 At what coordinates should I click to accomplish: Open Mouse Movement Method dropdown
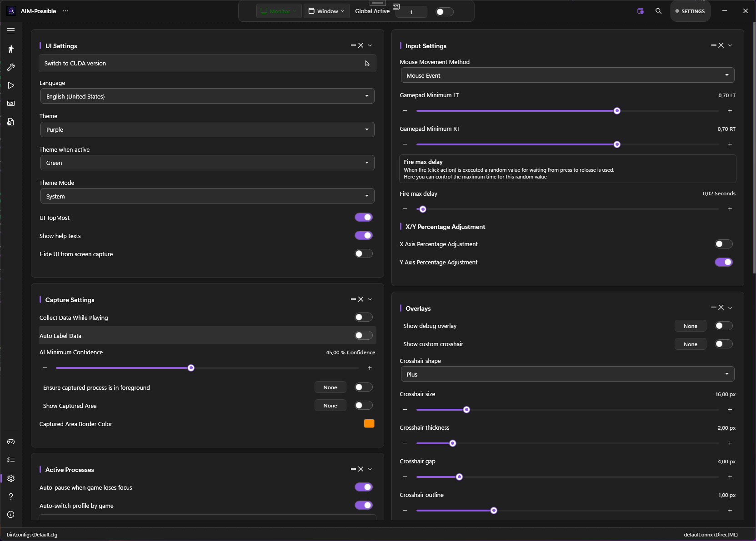click(567, 75)
